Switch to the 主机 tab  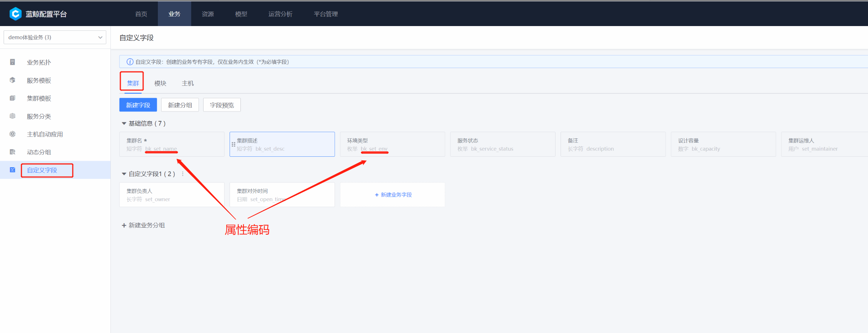click(188, 83)
